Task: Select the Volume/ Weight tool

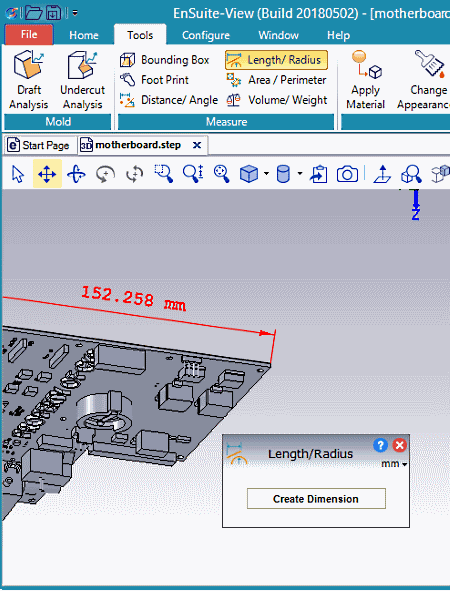Action: [x=276, y=100]
